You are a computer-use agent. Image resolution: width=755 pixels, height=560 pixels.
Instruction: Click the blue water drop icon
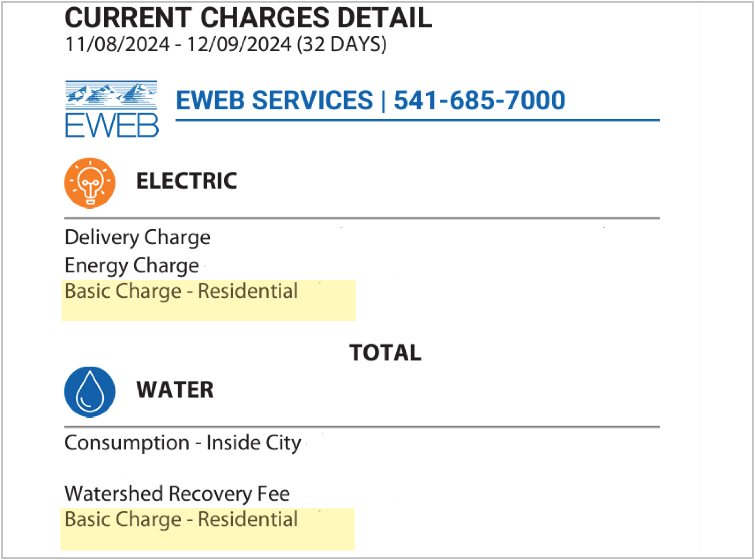click(x=90, y=392)
